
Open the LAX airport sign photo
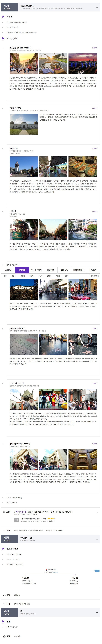click(82, 64)
